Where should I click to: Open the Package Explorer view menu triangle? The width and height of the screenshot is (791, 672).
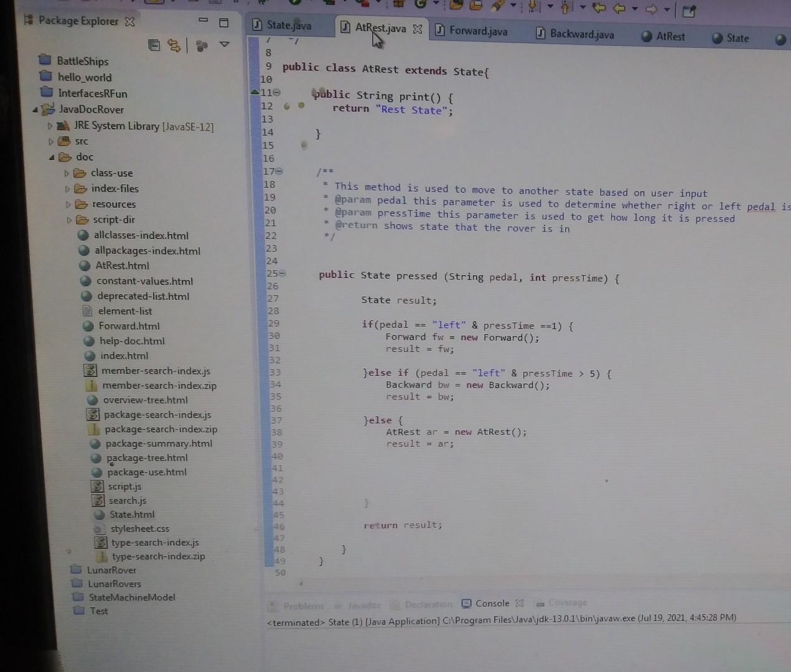(224, 44)
